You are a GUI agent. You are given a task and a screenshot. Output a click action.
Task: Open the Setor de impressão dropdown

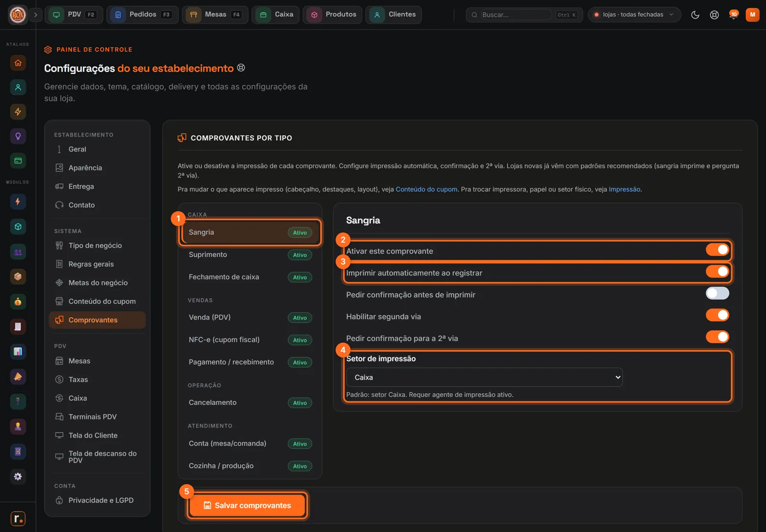[x=484, y=377]
